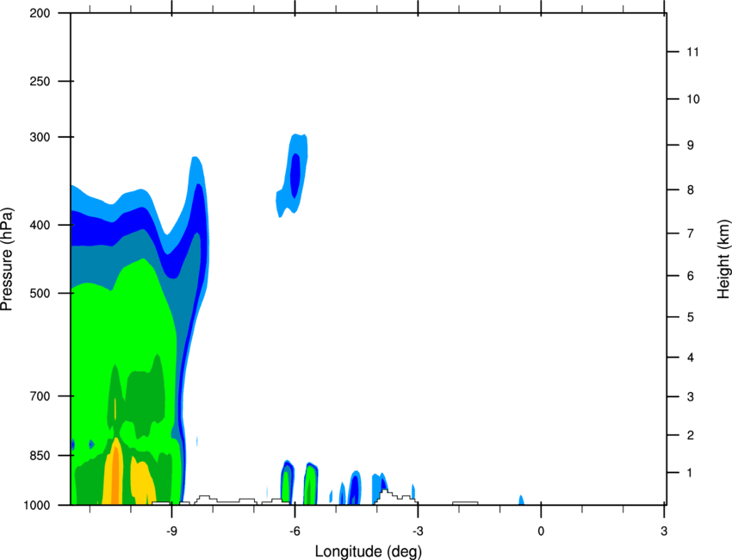This screenshot has width=732, height=560.
Task: Click the 500 pressure tick label
Action: click(40, 293)
